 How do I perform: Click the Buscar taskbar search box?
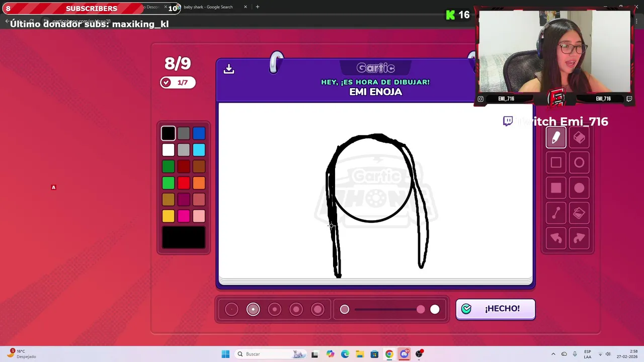(271, 354)
